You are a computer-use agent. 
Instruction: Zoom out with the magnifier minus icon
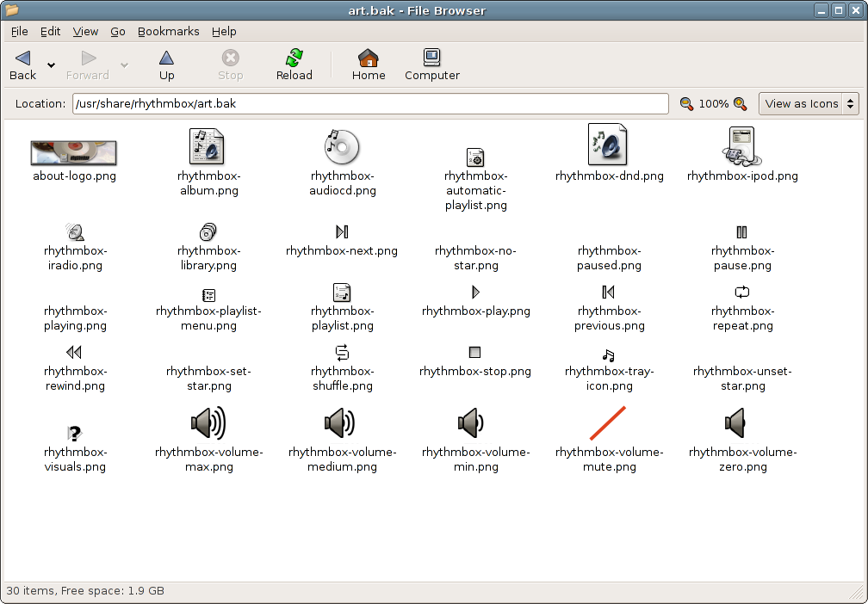point(686,103)
